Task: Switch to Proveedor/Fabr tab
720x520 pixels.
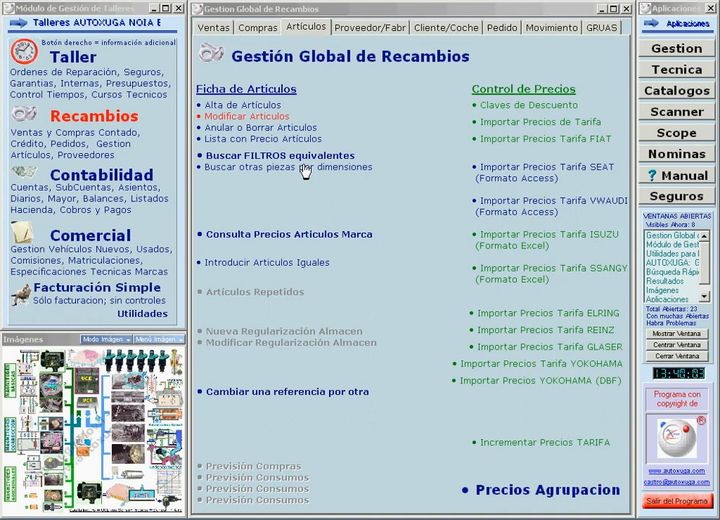Action: point(370,28)
